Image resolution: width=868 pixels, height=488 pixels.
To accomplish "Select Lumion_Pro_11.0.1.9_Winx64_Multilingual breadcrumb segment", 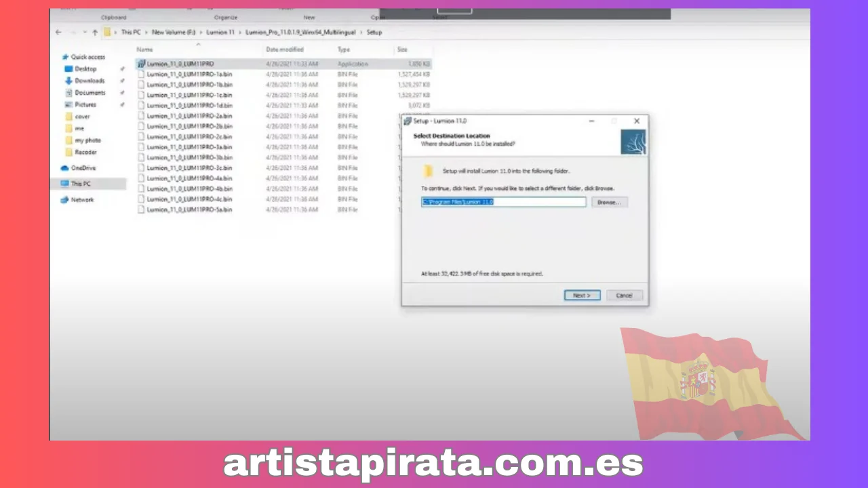I will coord(301,32).
